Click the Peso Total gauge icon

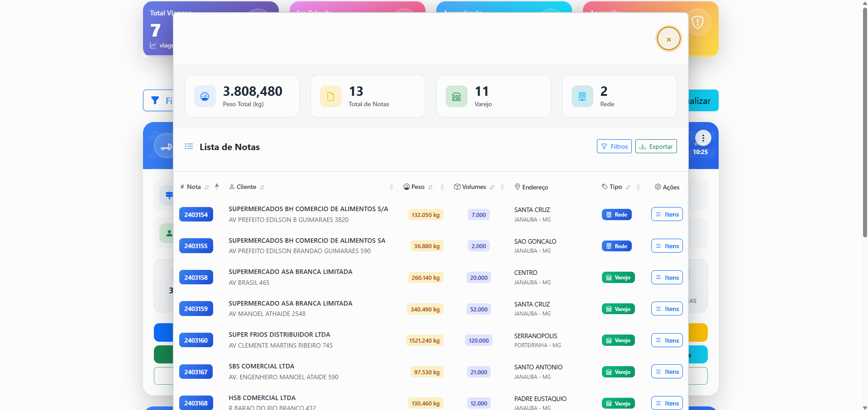tap(205, 96)
